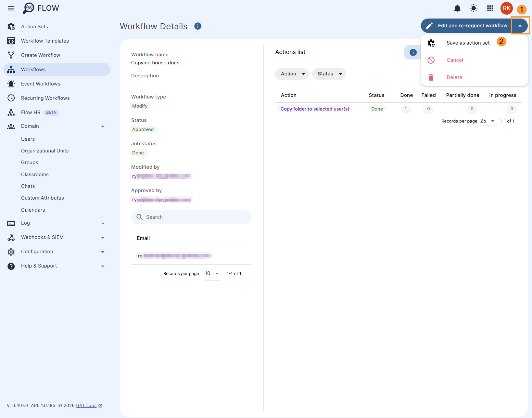The height and width of the screenshot is (418, 532).
Task: Click the Recurring Workflows clock icon
Action: [11, 98]
